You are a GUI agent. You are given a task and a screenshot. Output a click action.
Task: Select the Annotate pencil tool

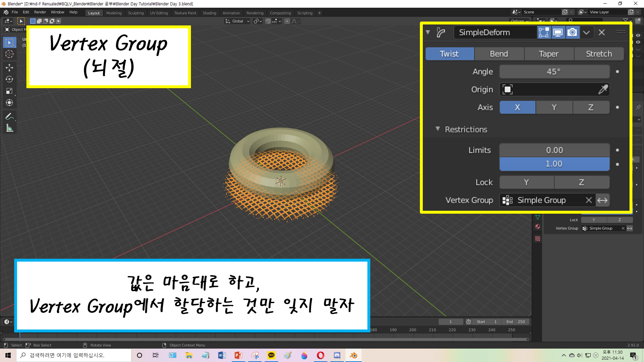click(9, 116)
